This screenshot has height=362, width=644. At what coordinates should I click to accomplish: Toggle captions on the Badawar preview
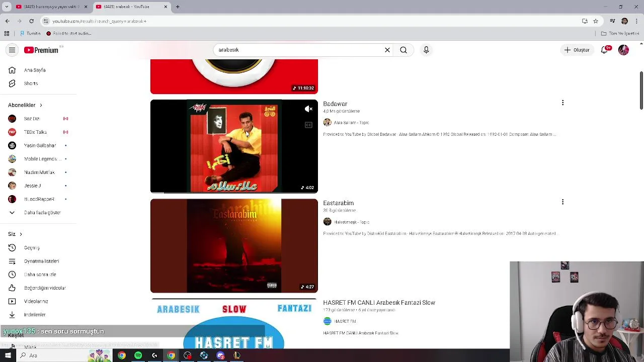coord(308,125)
